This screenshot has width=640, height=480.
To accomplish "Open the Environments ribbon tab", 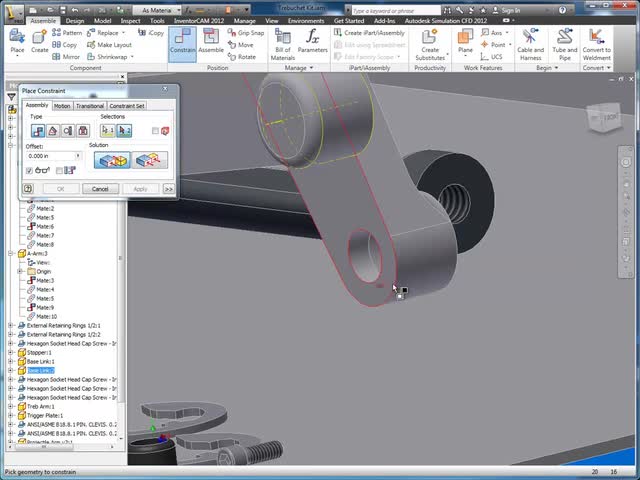I will click(306, 21).
